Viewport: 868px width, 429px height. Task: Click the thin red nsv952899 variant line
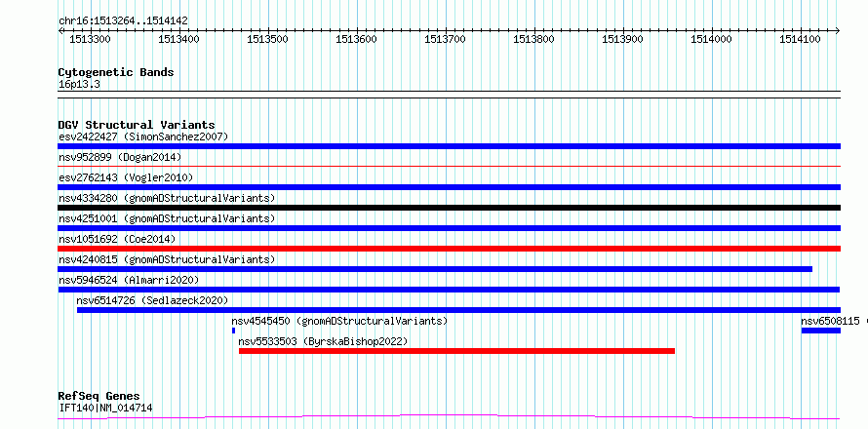pyautogui.click(x=449, y=166)
